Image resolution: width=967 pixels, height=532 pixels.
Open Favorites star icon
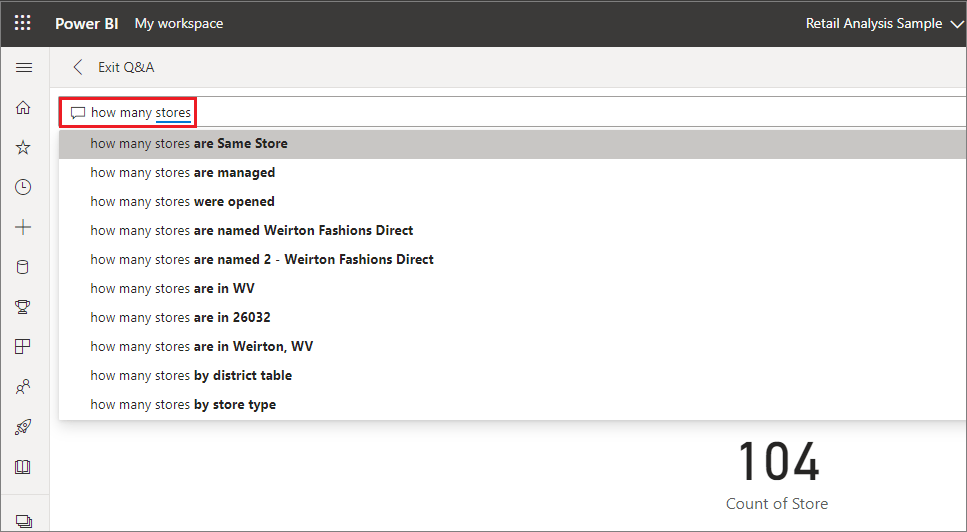(x=23, y=147)
